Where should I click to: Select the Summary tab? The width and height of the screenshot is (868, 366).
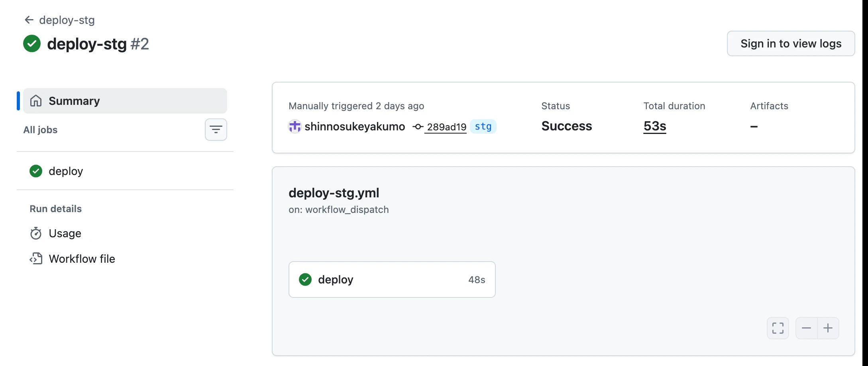tap(125, 101)
